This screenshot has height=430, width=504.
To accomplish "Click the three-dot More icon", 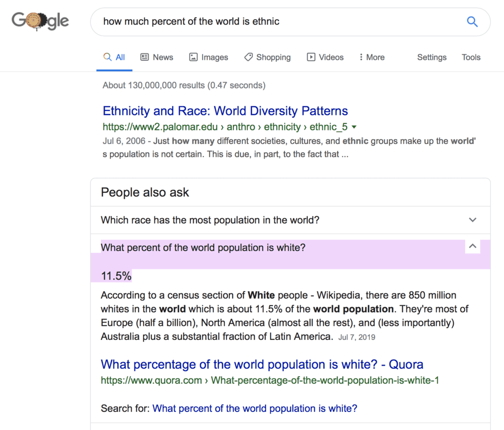I will (x=361, y=57).
